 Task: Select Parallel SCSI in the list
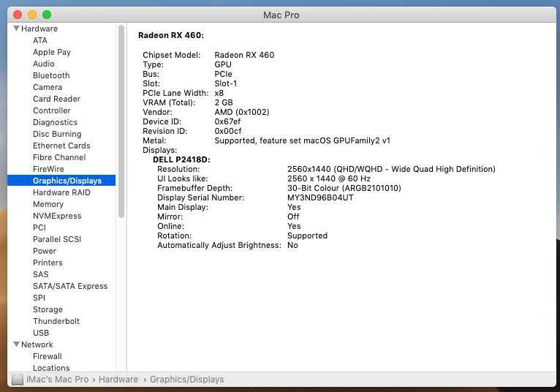click(57, 239)
